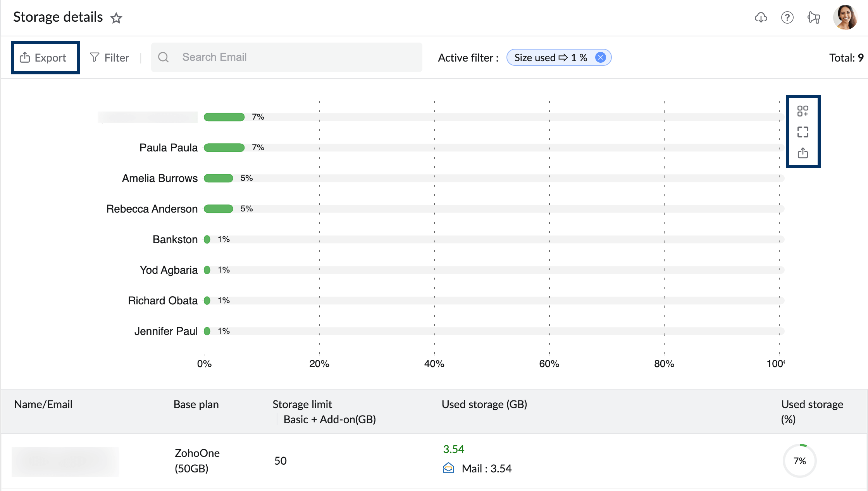Click the Amelia Burrows chart label

pos(160,178)
